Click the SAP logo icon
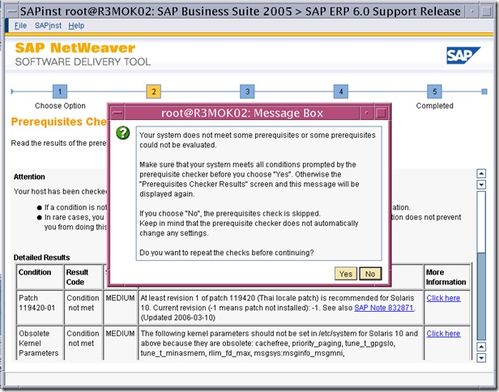499x392 pixels. click(x=463, y=55)
